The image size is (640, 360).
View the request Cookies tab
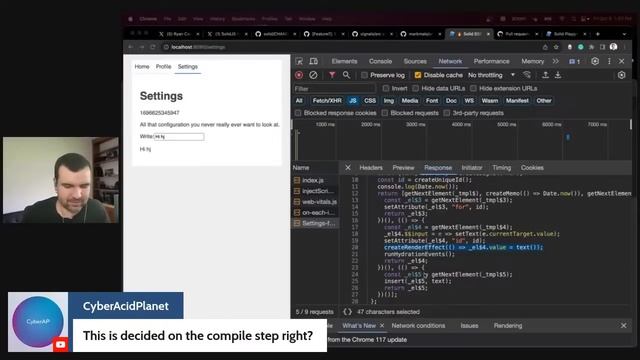pos(532,168)
